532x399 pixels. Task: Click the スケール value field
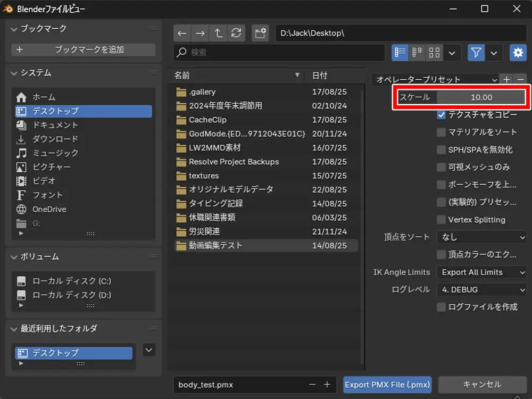tap(481, 97)
